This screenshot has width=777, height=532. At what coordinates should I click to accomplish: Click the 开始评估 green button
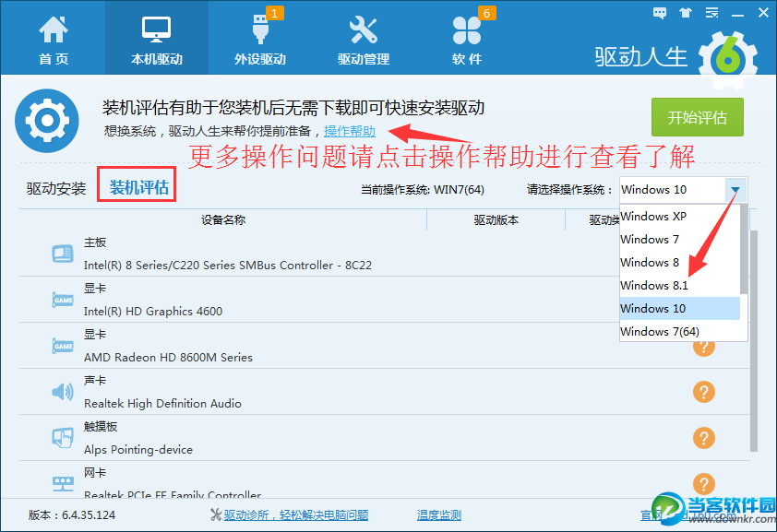[x=698, y=117]
